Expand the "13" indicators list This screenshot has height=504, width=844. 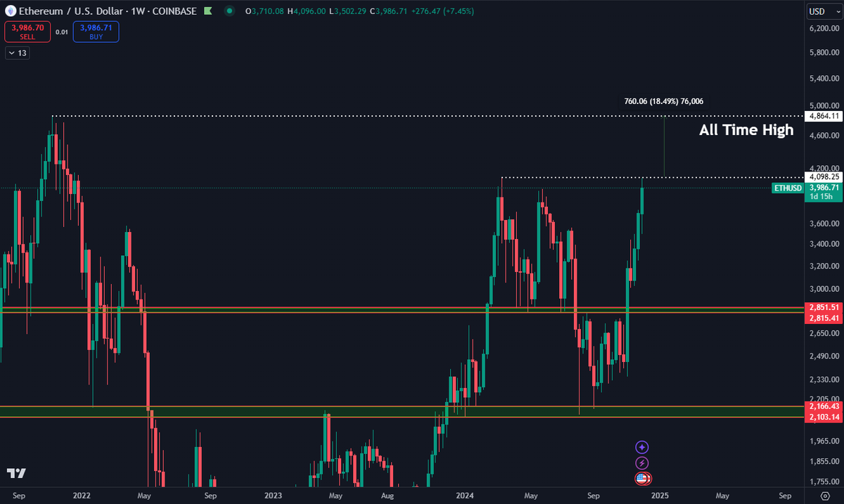15,53
